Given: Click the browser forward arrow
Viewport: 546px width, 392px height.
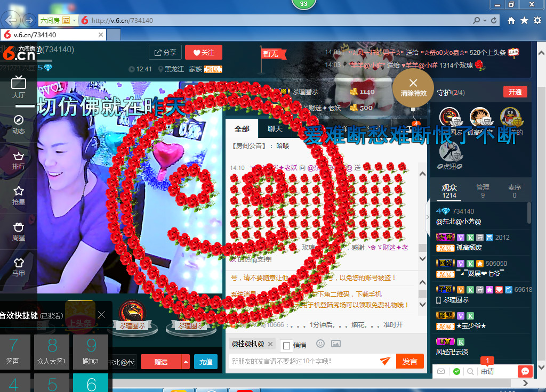Looking at the screenshot, I should (29, 20).
